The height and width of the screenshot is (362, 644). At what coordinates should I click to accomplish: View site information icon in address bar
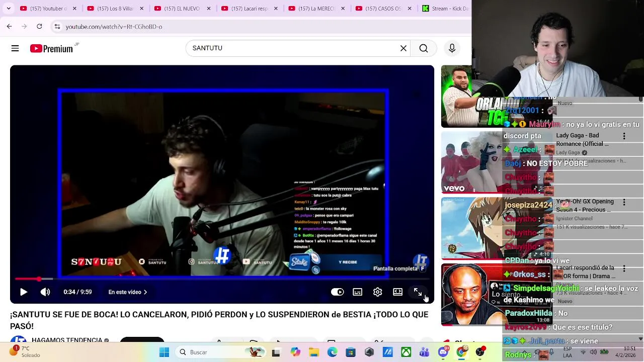point(57,27)
